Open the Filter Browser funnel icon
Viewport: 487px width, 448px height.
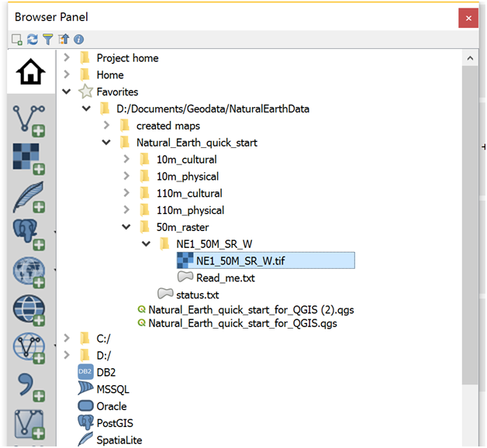click(x=47, y=39)
